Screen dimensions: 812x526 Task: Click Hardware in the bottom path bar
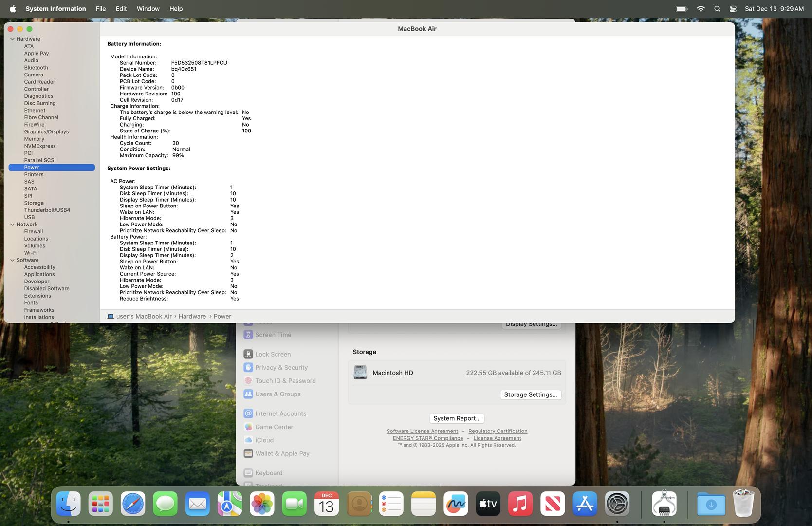point(192,316)
